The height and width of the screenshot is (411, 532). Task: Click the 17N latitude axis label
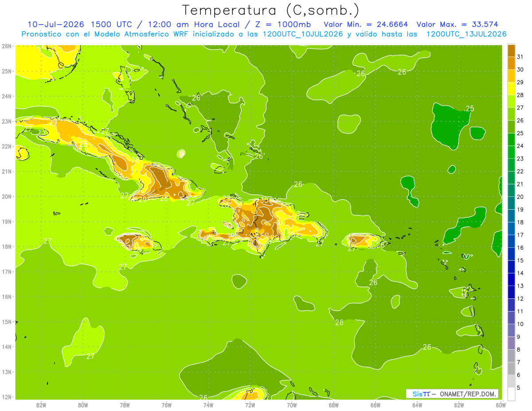[x=7, y=271]
